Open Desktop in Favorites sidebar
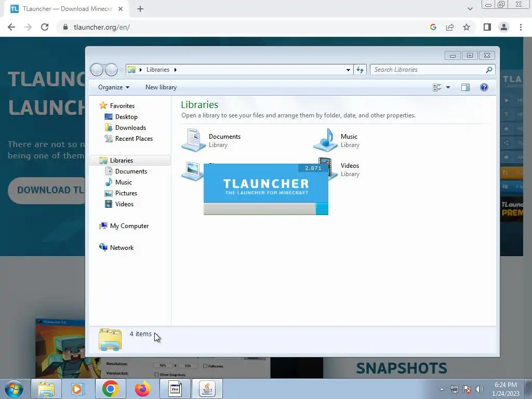The width and height of the screenshot is (532, 399). click(x=121, y=117)
